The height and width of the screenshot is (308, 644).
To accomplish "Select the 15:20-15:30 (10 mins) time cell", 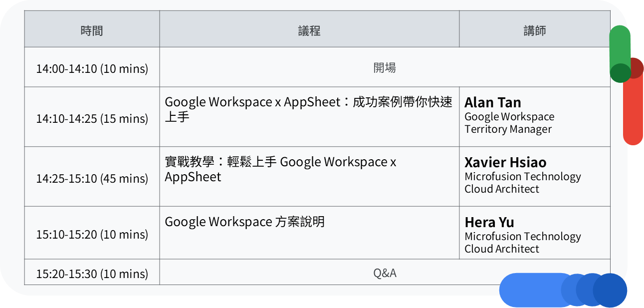I will [92, 274].
